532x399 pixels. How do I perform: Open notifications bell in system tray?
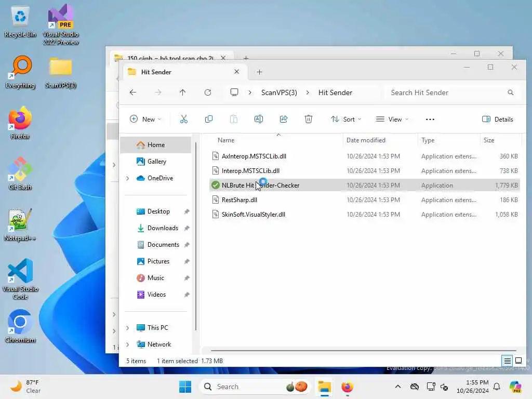coord(497,387)
